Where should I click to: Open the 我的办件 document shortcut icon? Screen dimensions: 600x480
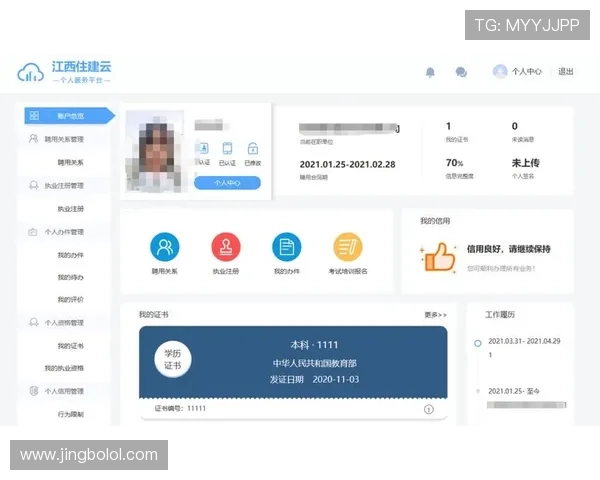(x=287, y=247)
